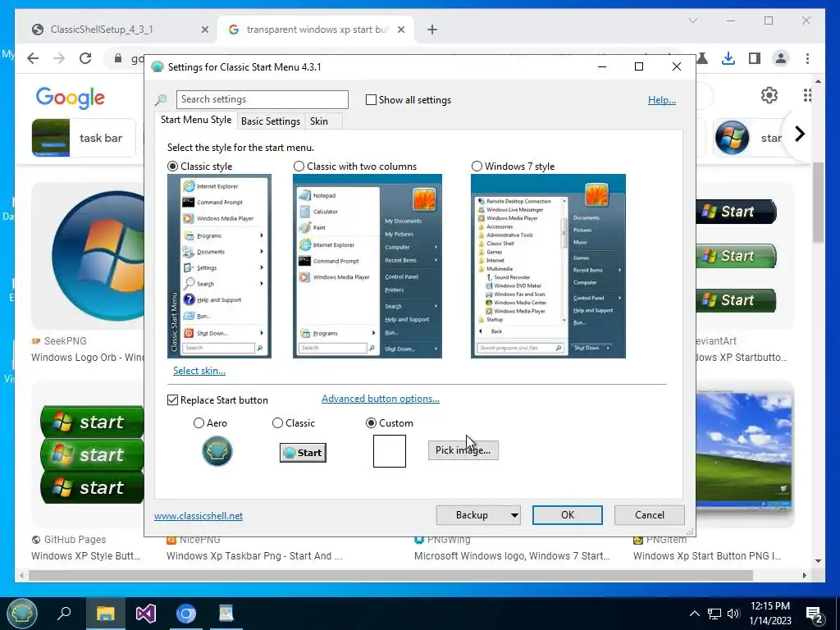
Task: Open Google apps grid icon
Action: [807, 95]
